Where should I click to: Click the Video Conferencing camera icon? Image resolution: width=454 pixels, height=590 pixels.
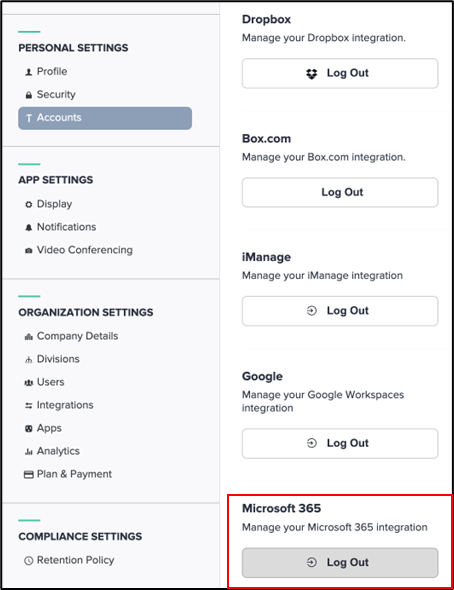point(29,250)
